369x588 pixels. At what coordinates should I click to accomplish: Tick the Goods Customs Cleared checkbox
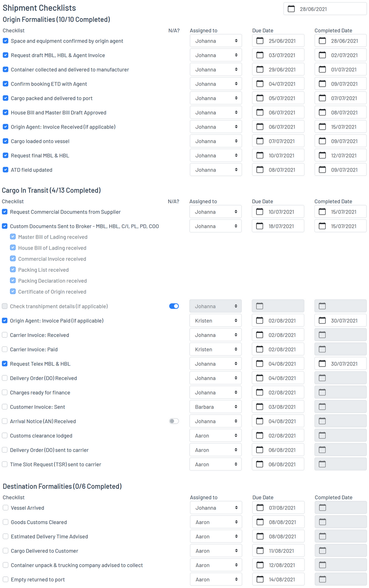5,522
